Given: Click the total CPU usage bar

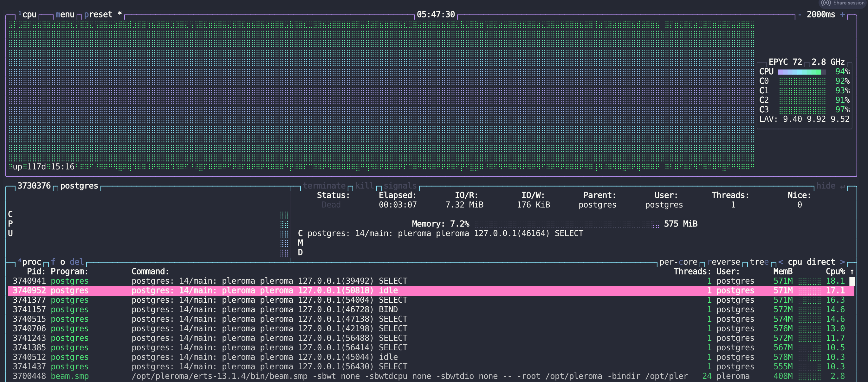Looking at the screenshot, I should (802, 72).
